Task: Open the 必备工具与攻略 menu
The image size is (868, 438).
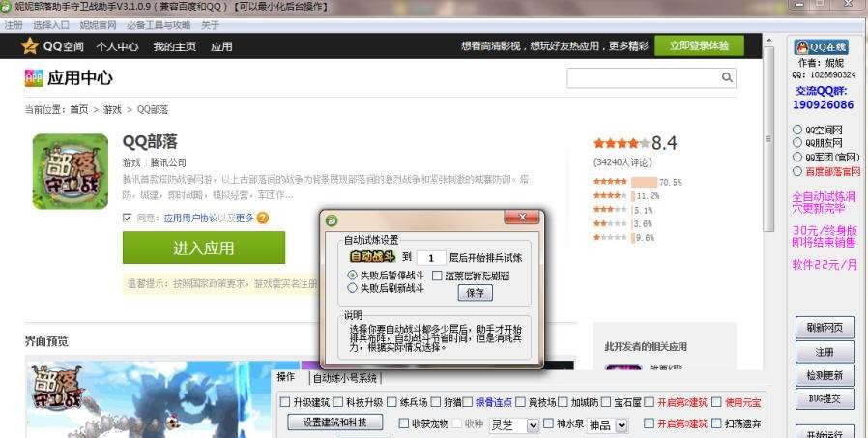Action: pyautogui.click(x=159, y=25)
